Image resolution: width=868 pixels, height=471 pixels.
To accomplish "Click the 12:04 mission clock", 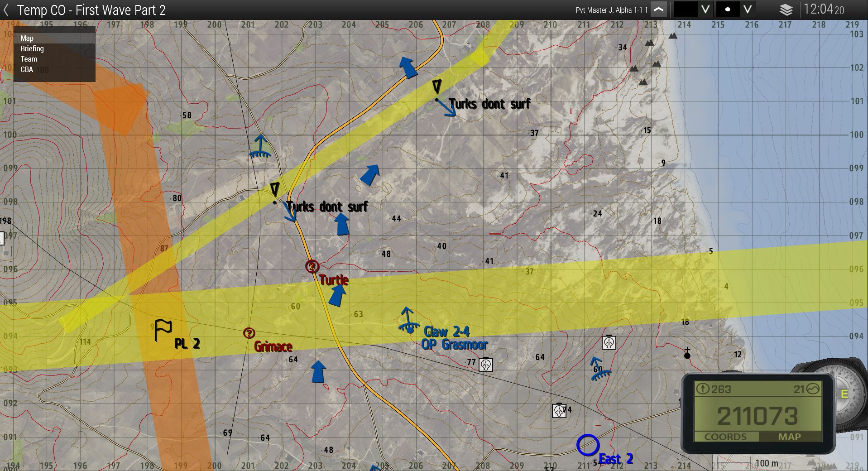I will coord(824,10).
